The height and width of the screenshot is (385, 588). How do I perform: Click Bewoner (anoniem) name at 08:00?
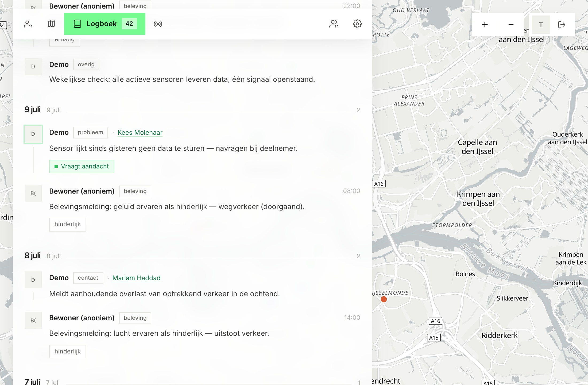tap(82, 191)
